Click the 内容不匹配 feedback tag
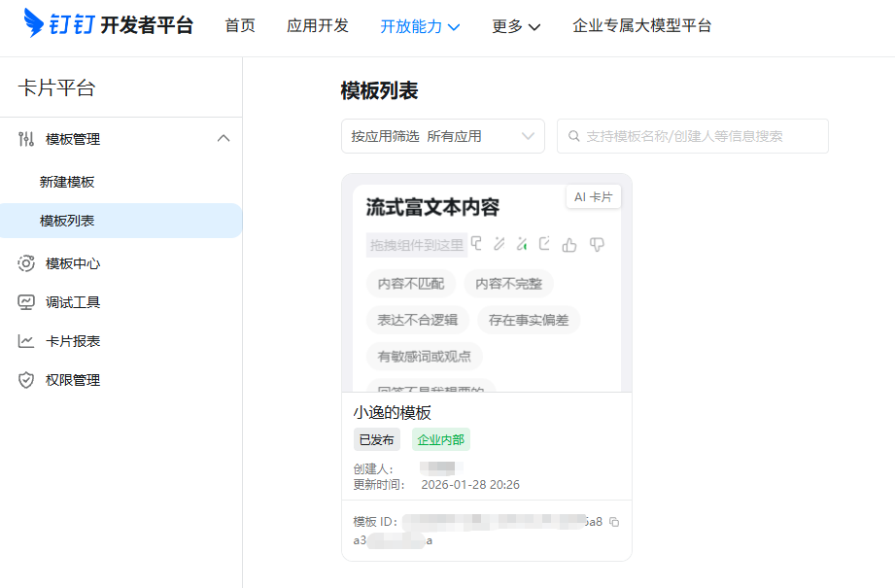The height and width of the screenshot is (588, 895). point(411,284)
